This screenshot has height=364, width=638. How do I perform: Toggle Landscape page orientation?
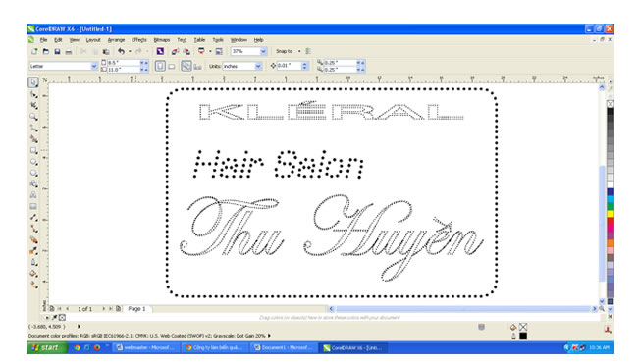[172, 66]
